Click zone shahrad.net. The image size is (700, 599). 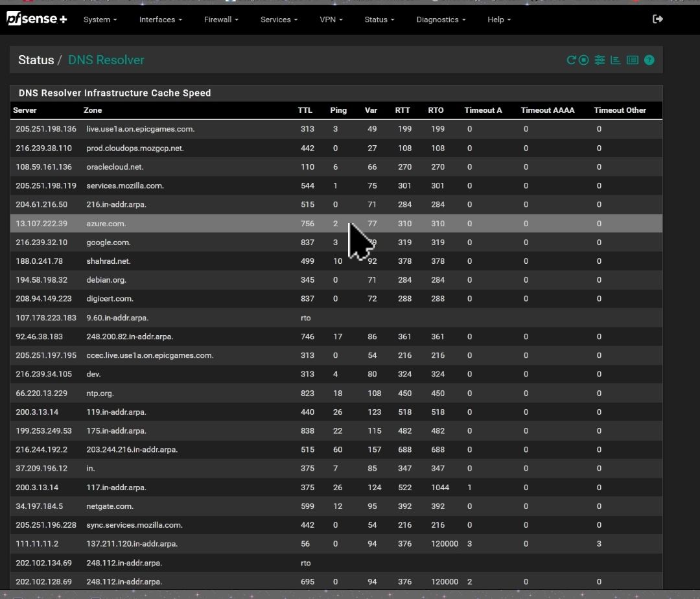pos(108,261)
